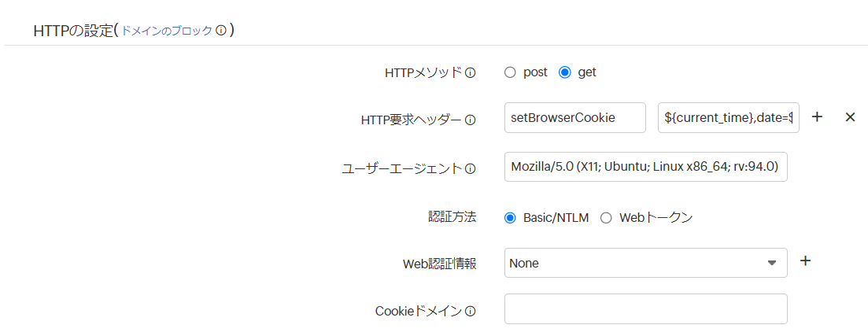868x336 pixels.
Task: Click the HTTPの設定 section heading
Action: [x=73, y=31]
